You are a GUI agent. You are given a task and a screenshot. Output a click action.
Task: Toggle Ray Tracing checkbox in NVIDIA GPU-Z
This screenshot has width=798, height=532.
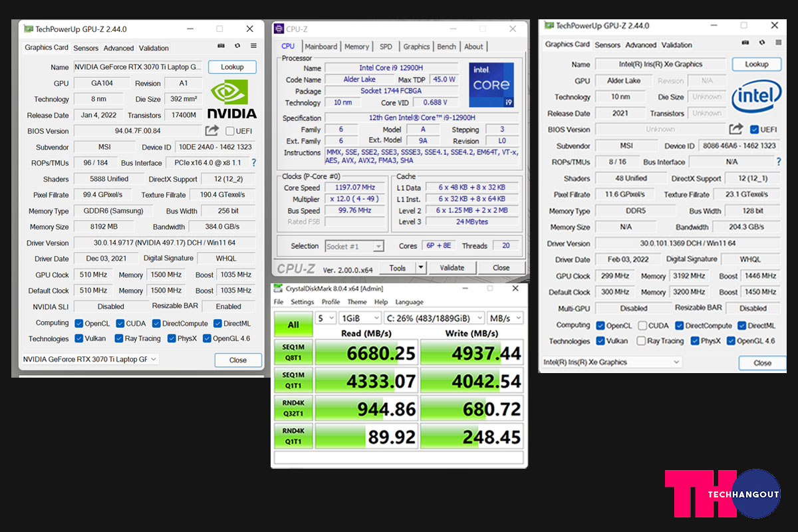click(x=119, y=338)
